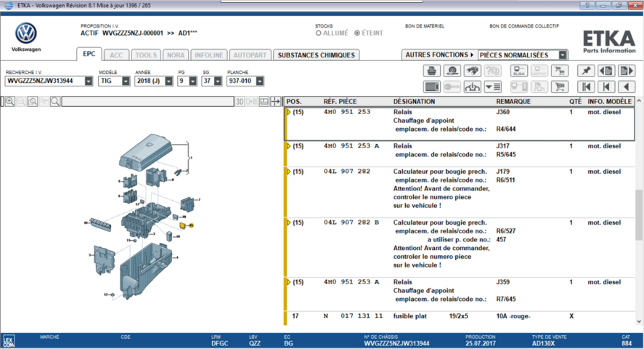The width and height of the screenshot is (644, 349).
Task: Click the vehicle info 'i' icon
Action: [x=473, y=87]
